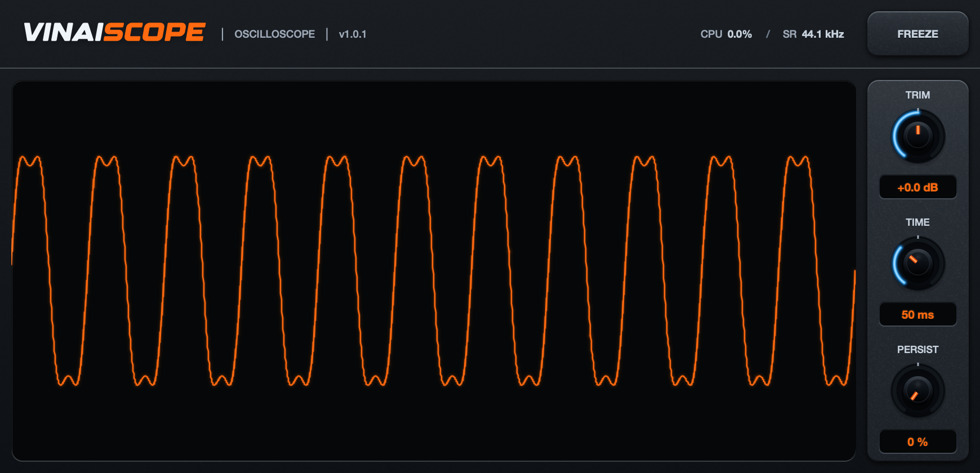
Task: Click the v1.0.1 version text
Action: pyautogui.click(x=353, y=34)
